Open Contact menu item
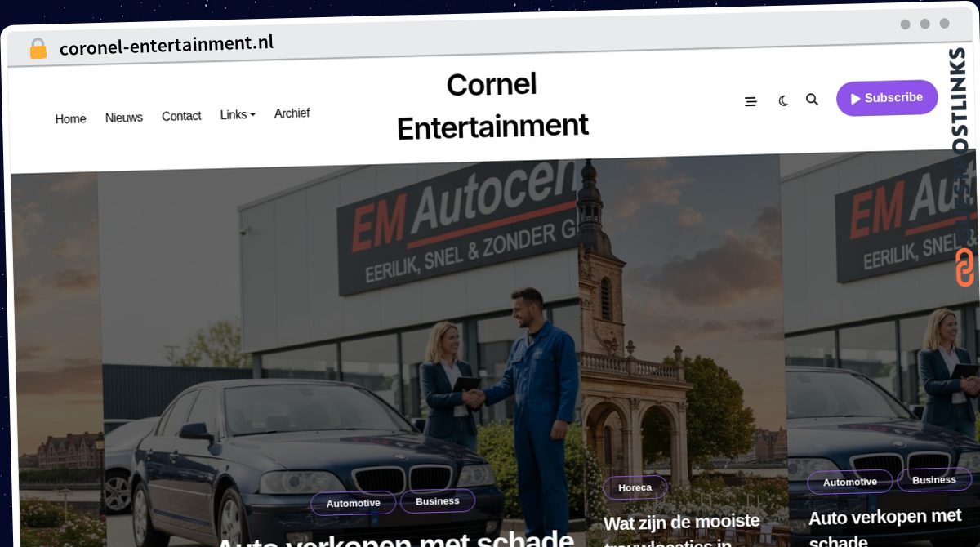Viewport: 980px width, 547px height. [x=181, y=116]
